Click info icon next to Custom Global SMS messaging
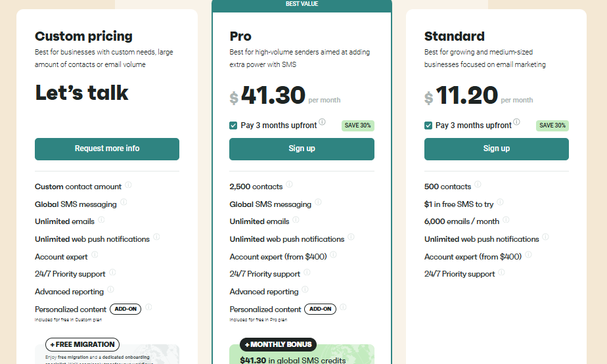This screenshot has height=364, width=607. pos(124,203)
